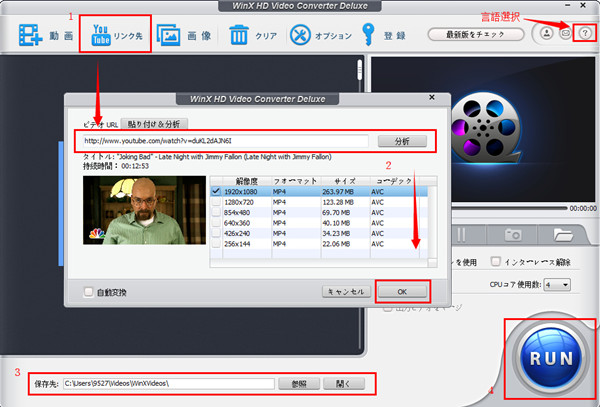Click the 参照 browse button
Viewport: 600px width, 407px height.
(299, 384)
